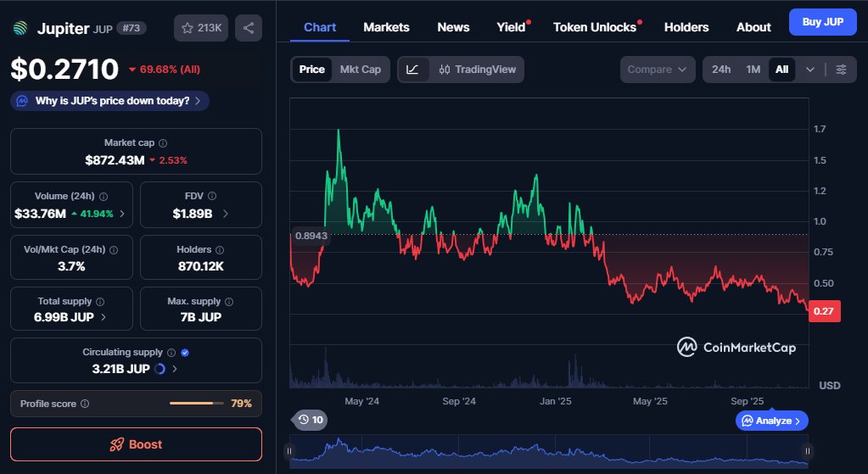Click the USD currency label

pyautogui.click(x=829, y=386)
